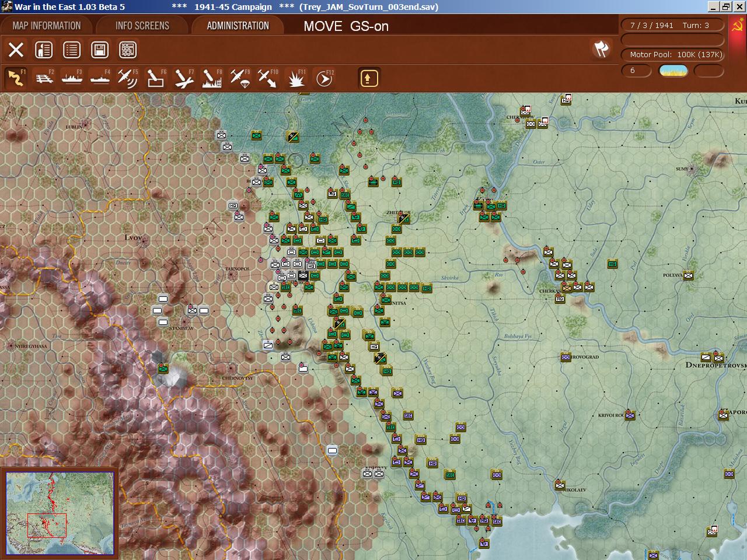Select the F6 bomb unit icon
The height and width of the screenshot is (560, 747).
pyautogui.click(x=156, y=78)
